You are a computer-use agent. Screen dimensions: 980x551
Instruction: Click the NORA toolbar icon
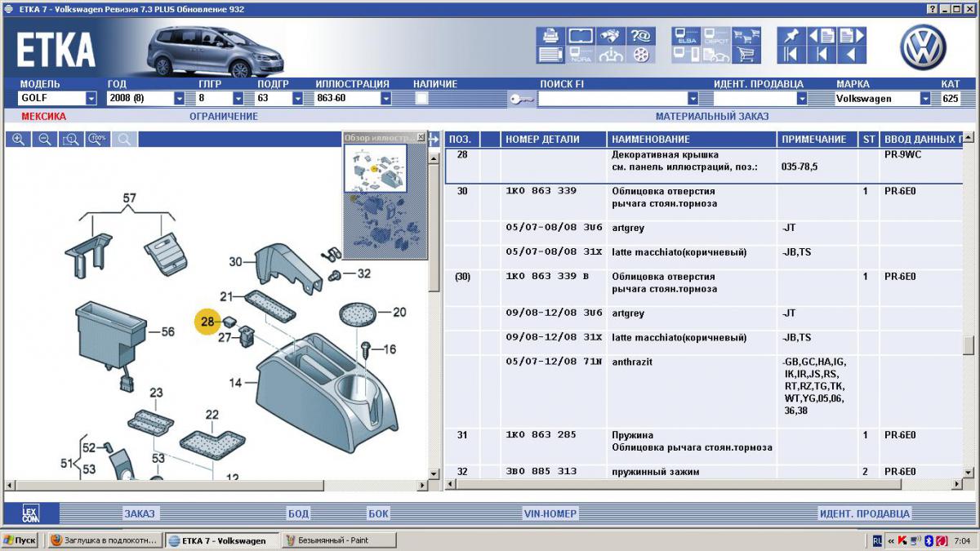click(x=581, y=55)
